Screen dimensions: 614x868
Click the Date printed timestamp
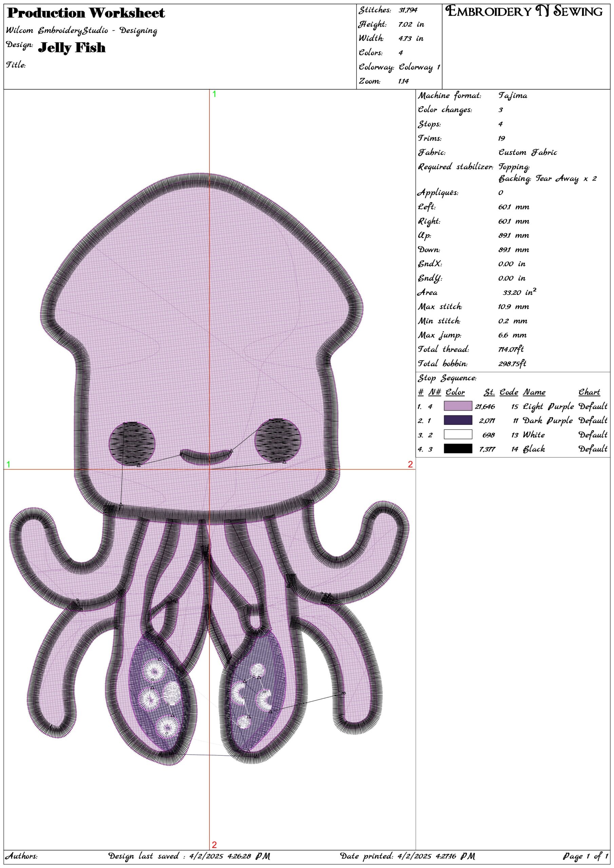click(407, 856)
